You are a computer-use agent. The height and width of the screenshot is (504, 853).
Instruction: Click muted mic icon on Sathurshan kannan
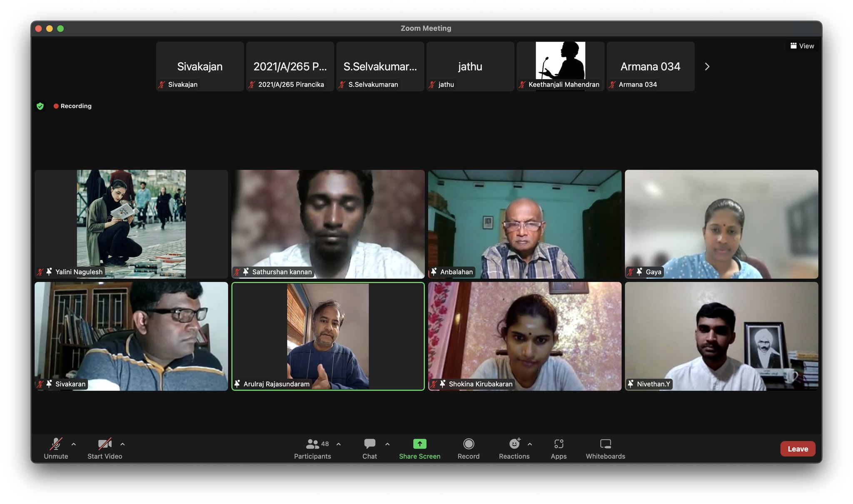pos(237,272)
